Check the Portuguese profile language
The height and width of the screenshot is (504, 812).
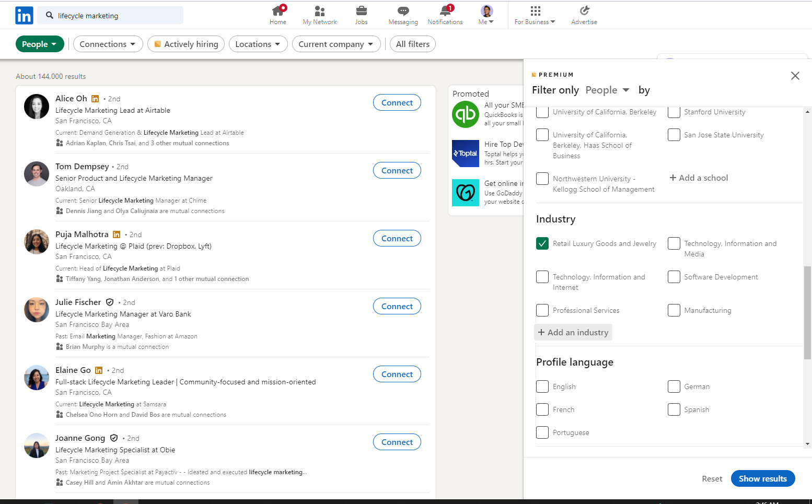point(542,432)
